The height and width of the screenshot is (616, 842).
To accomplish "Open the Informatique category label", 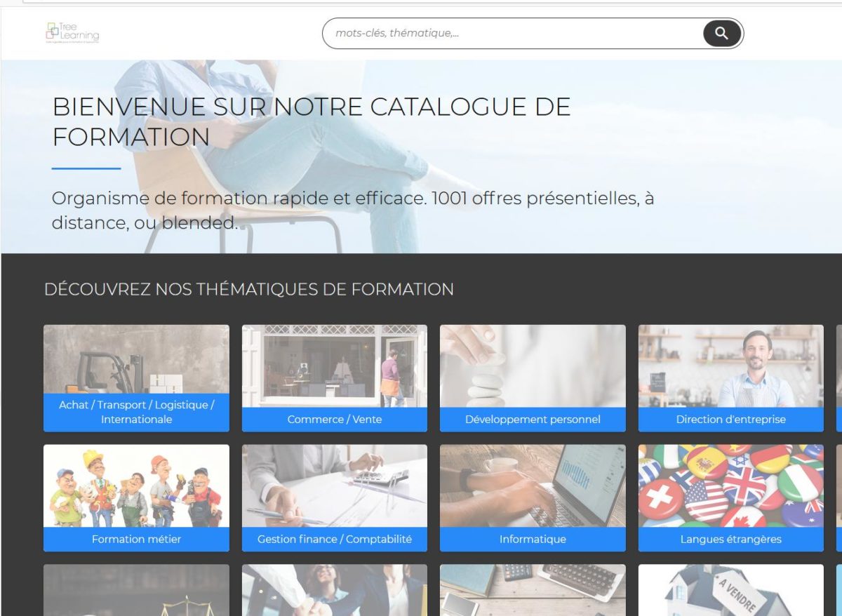I will [533, 540].
